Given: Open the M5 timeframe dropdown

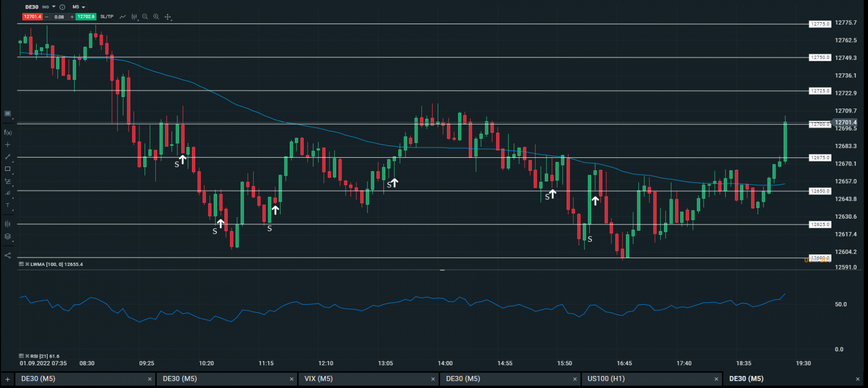Looking at the screenshot, I should pyautogui.click(x=79, y=7).
